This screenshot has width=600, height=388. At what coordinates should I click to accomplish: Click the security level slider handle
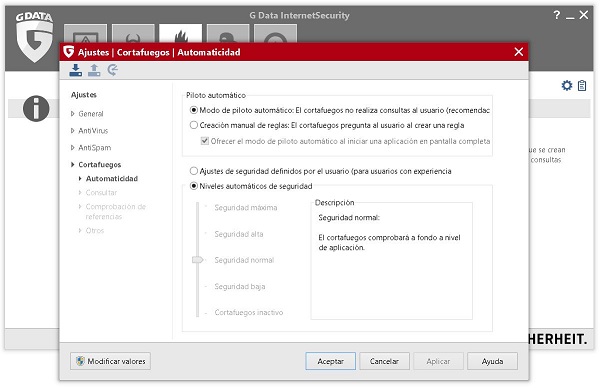pos(197,260)
